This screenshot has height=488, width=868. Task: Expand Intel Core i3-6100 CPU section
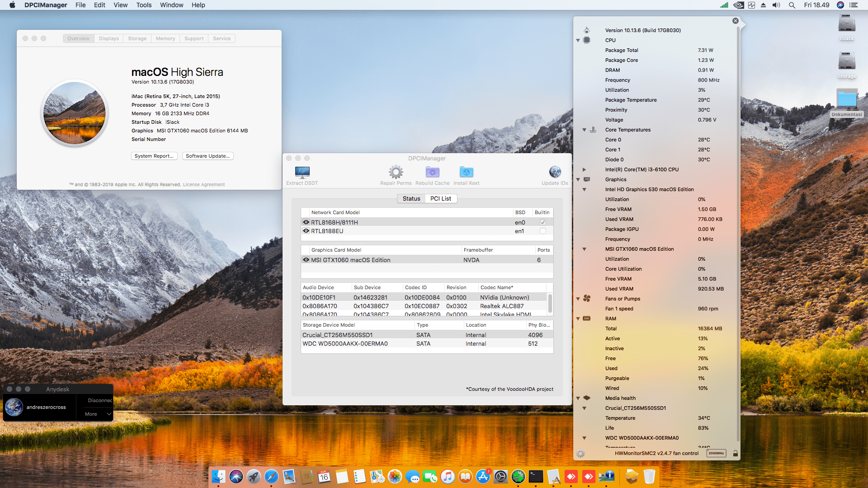[585, 169]
